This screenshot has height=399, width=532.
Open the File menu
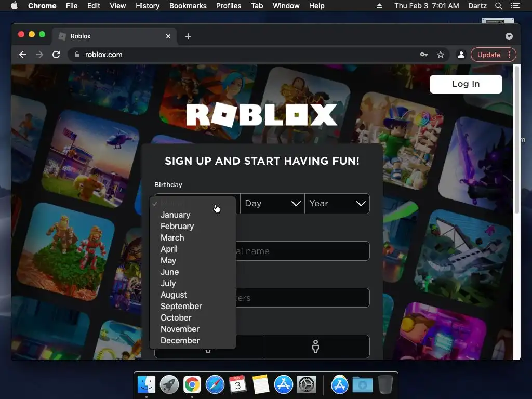(72, 6)
